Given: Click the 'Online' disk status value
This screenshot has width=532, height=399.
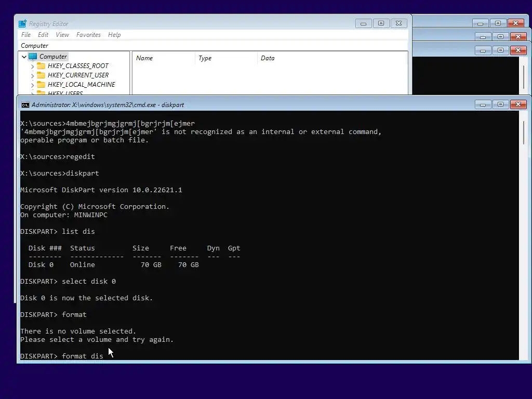Looking at the screenshot, I should pos(83,264).
